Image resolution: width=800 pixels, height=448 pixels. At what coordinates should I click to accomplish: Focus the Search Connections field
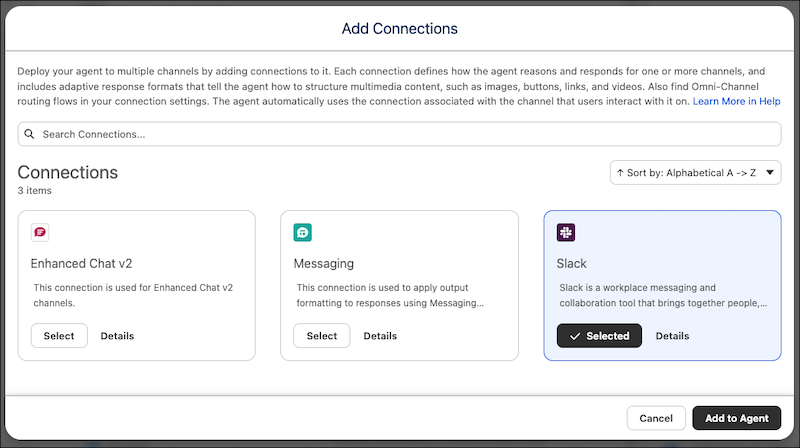point(399,134)
